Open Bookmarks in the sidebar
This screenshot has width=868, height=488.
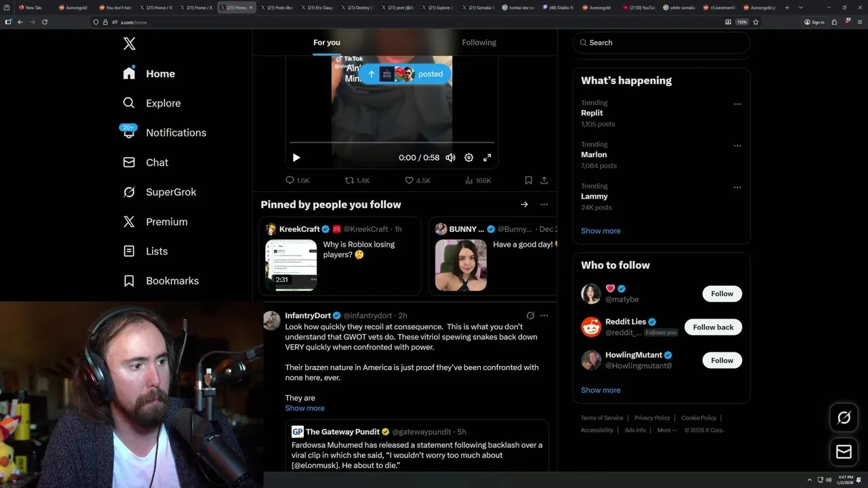(161, 281)
